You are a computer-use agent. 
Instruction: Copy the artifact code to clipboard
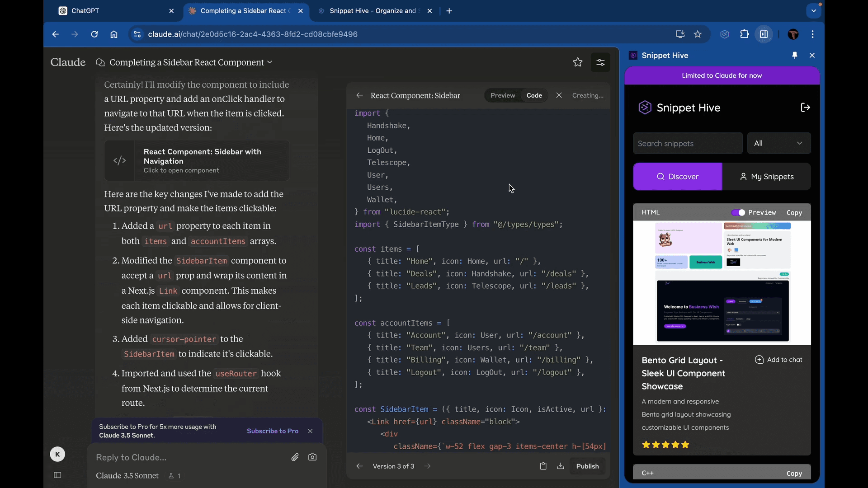point(543,466)
